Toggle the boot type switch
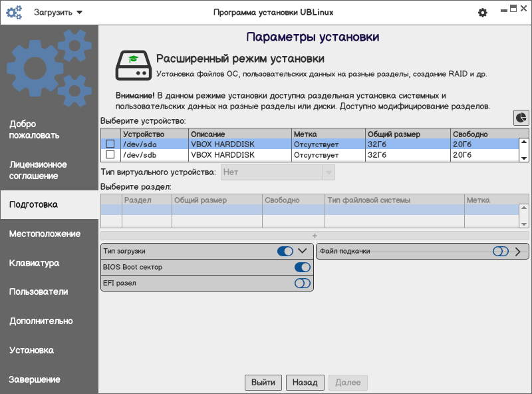The width and height of the screenshot is (532, 394). (285, 251)
